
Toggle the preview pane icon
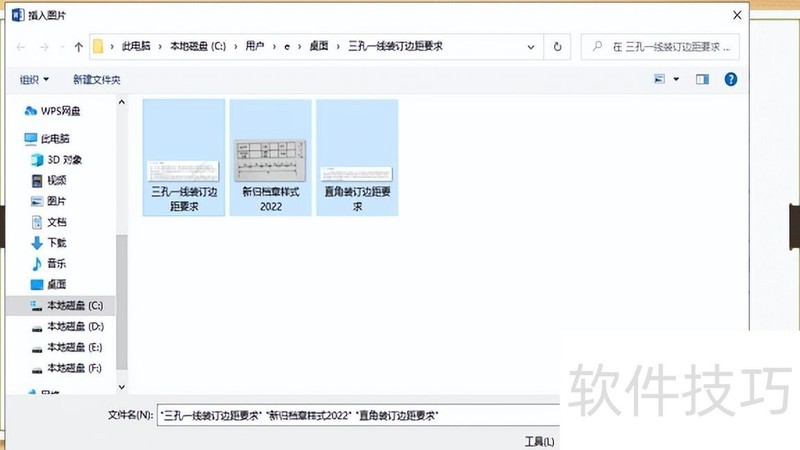point(703,79)
